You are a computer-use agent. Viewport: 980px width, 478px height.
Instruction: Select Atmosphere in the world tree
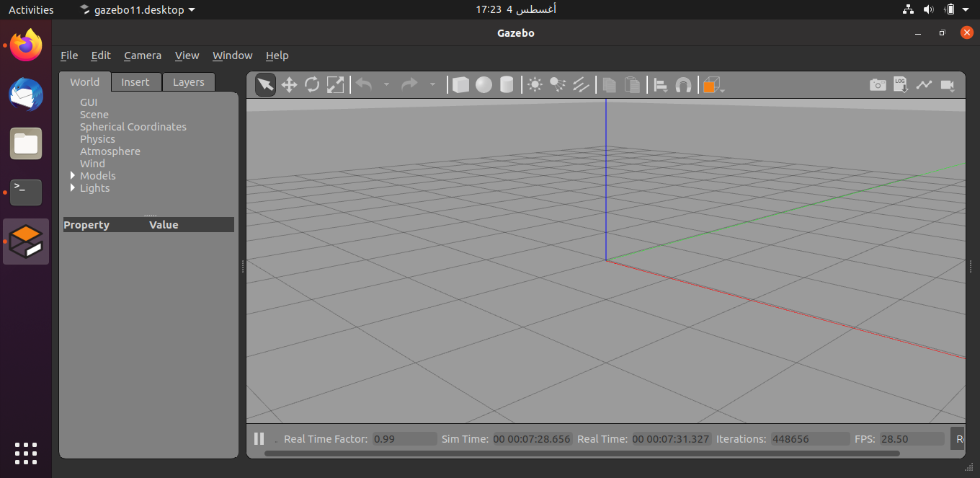(110, 151)
